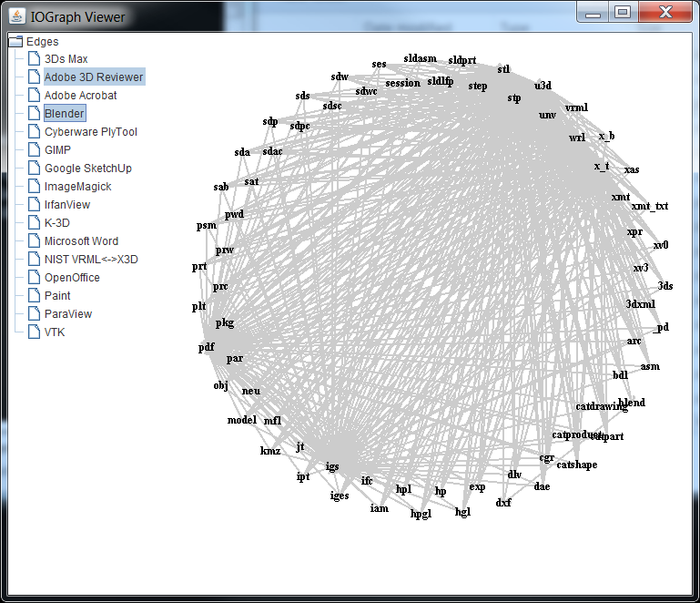Click the 'model' graph node
Image resolution: width=700 pixels, height=603 pixels.
pyautogui.click(x=242, y=420)
